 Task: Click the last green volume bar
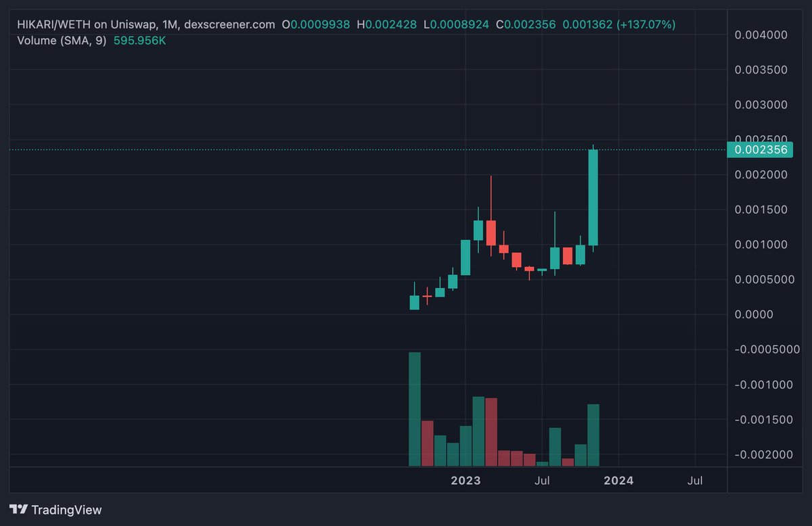(x=593, y=435)
